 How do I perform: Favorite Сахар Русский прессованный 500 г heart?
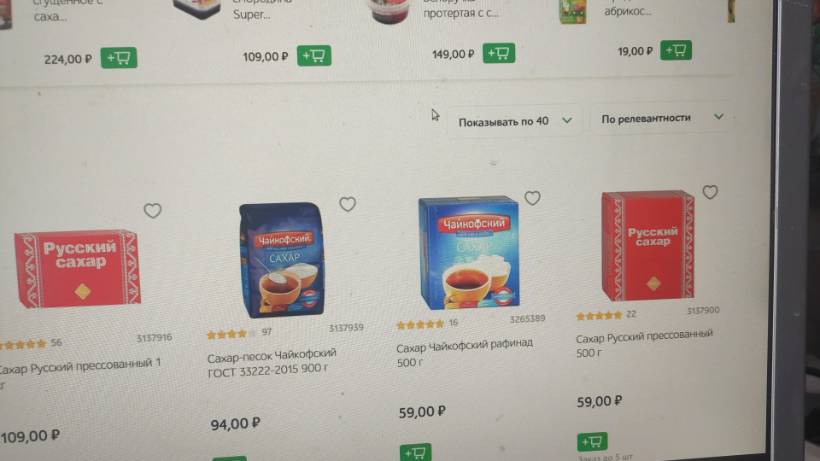[x=710, y=192]
